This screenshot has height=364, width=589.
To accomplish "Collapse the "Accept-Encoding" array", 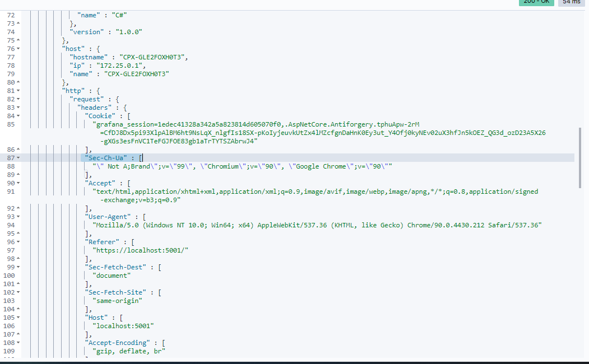I will coord(18,342).
